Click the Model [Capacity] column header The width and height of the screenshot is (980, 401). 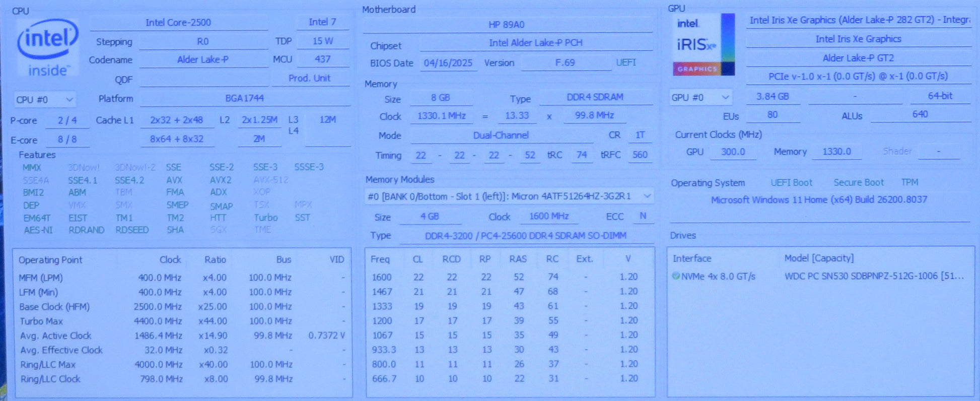(818, 258)
